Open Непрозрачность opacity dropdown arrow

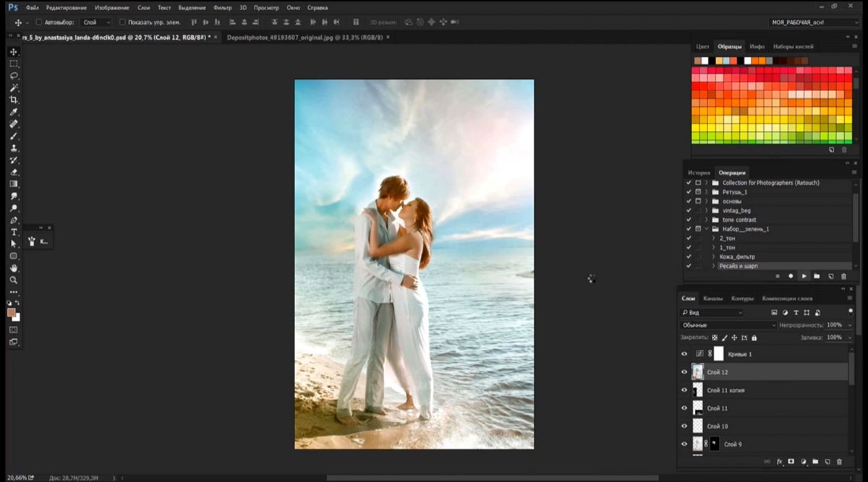click(848, 325)
